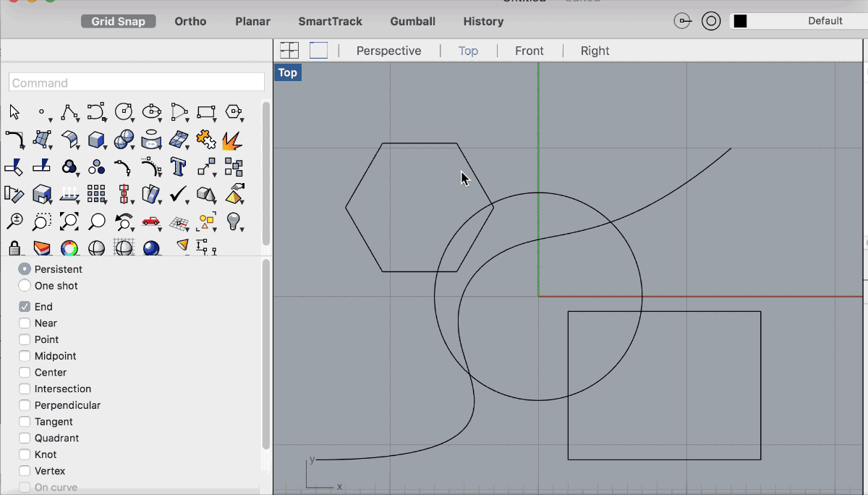This screenshot has height=495, width=868.
Task: Click the four-viewport layout icon
Action: click(x=289, y=51)
